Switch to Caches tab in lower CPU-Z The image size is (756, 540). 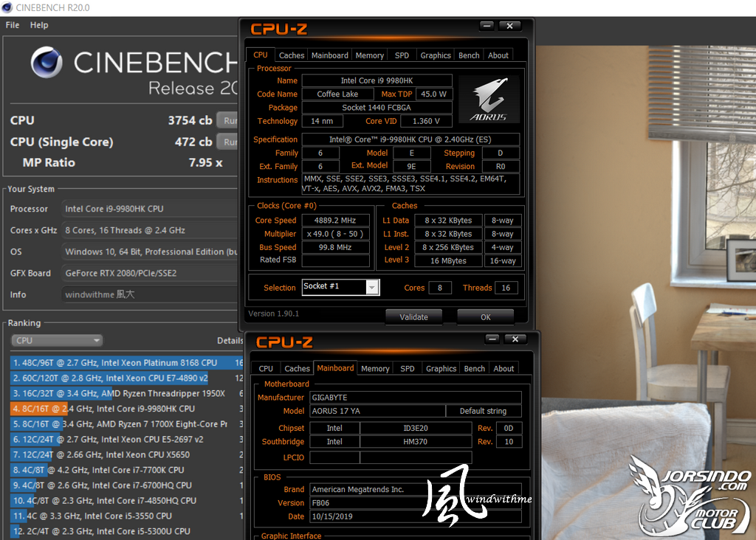297,369
